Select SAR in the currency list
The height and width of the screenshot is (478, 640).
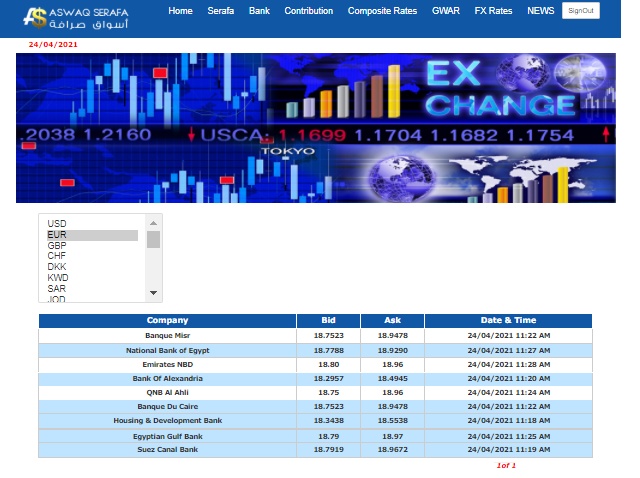[x=92, y=289]
